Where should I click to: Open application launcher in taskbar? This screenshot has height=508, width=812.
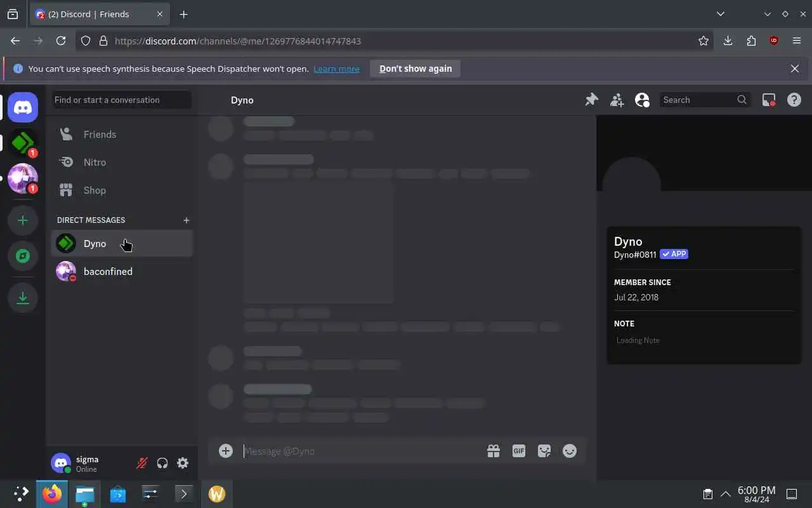coord(21,493)
